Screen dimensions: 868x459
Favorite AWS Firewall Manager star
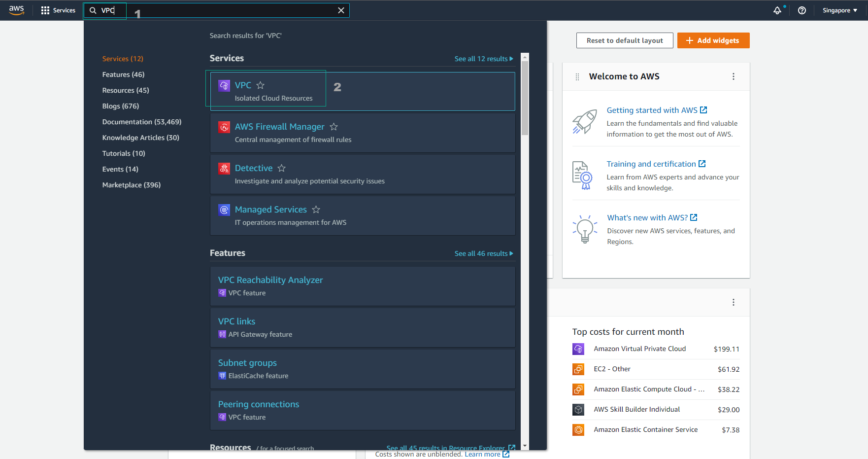334,127
